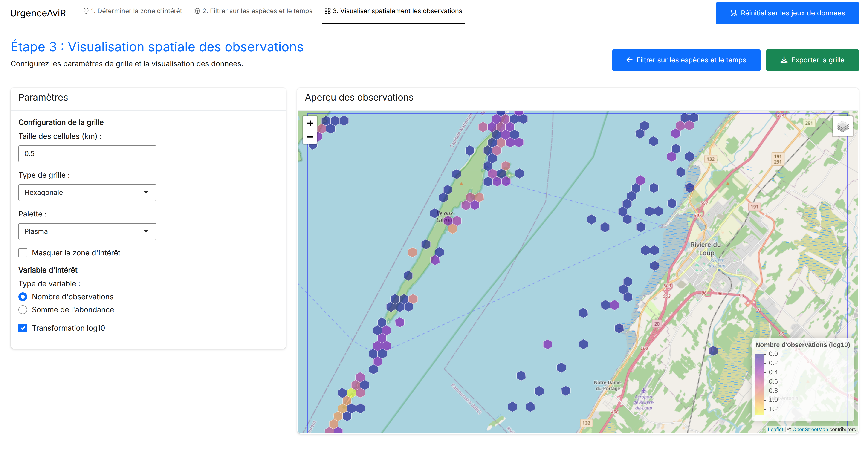868x456 pixels.
Task: Select Nombre d'observations radio option
Action: [23, 297]
